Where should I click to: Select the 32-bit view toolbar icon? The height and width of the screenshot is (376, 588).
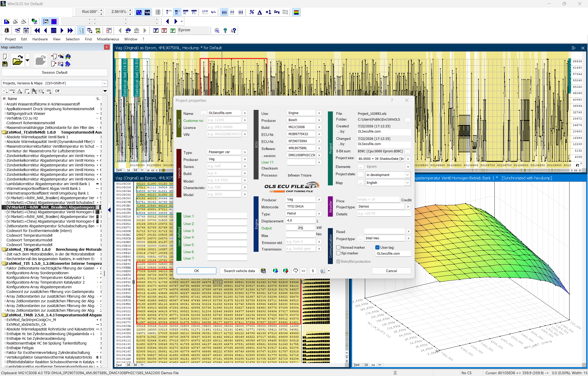[x=185, y=12]
